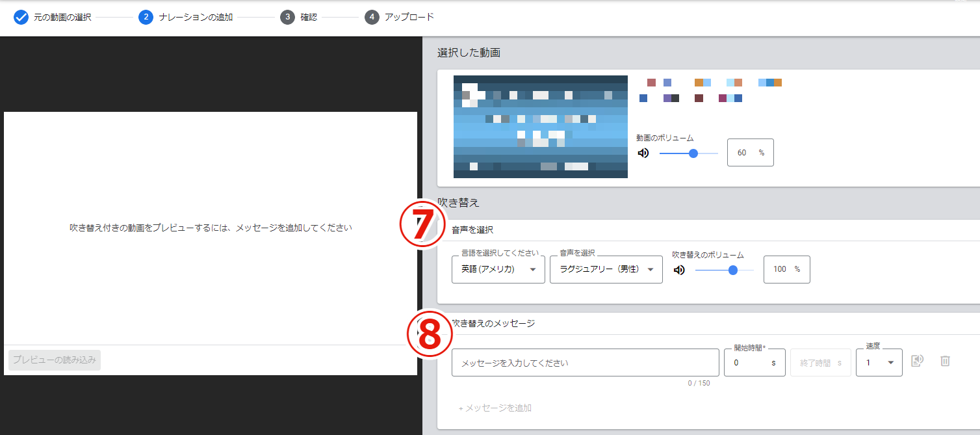Go to the アップロード step
This screenshot has width=980, height=435.
[x=409, y=18]
